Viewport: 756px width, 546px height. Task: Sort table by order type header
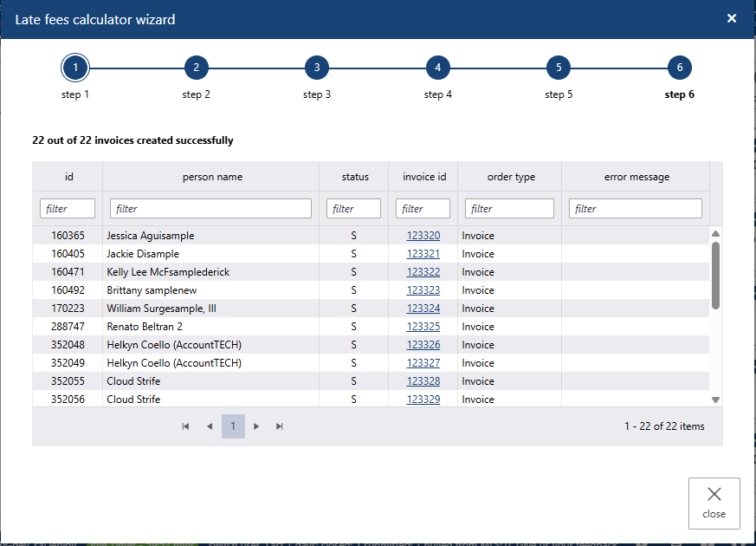coord(509,177)
